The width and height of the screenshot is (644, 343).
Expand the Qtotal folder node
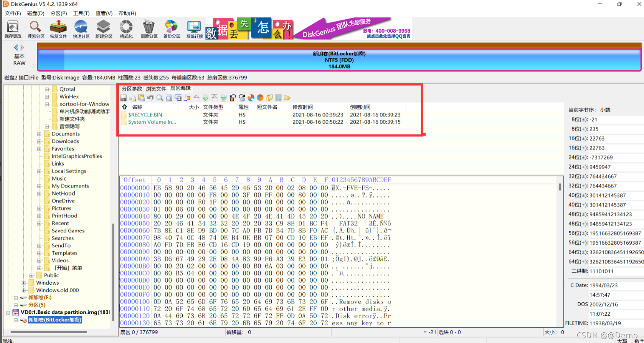(47, 89)
